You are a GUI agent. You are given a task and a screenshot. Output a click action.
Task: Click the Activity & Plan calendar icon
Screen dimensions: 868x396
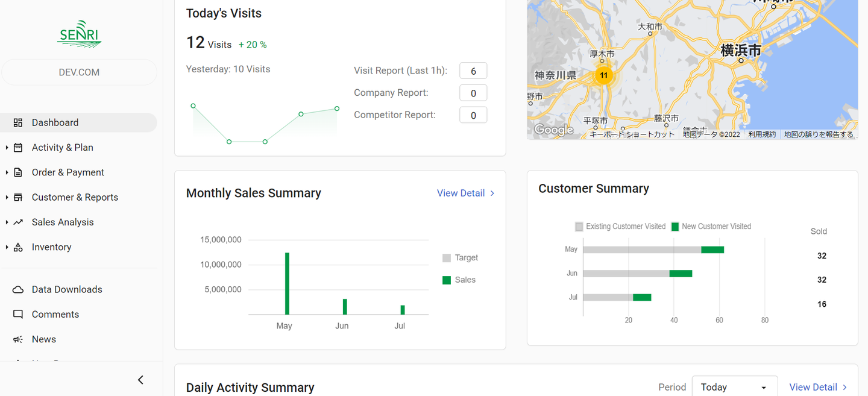[18, 148]
